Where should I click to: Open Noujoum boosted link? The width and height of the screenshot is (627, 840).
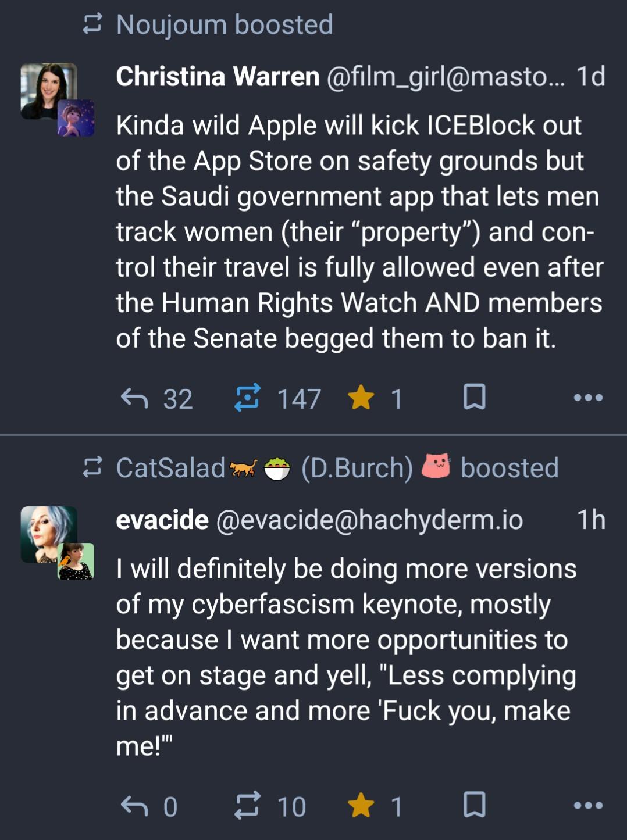tap(224, 25)
